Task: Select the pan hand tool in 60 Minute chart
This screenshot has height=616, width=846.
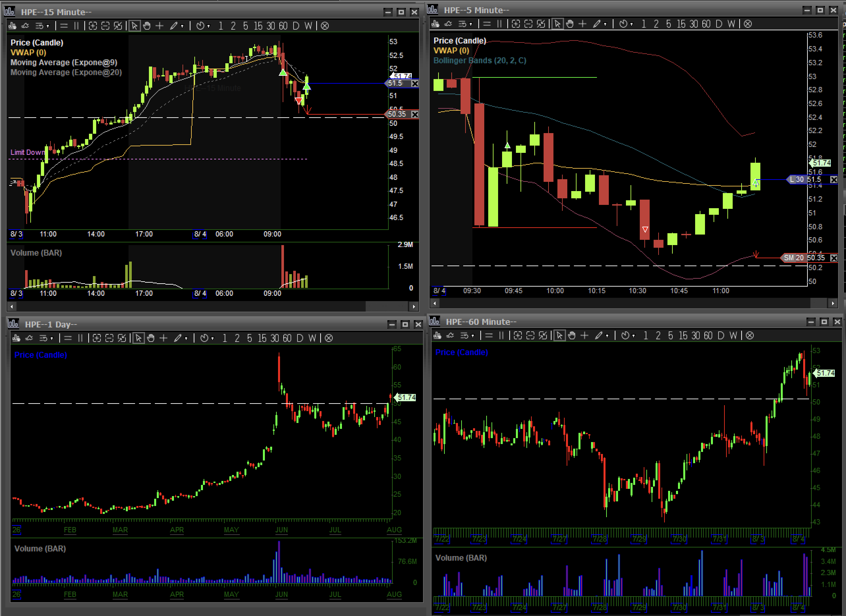Action: pyautogui.click(x=572, y=336)
